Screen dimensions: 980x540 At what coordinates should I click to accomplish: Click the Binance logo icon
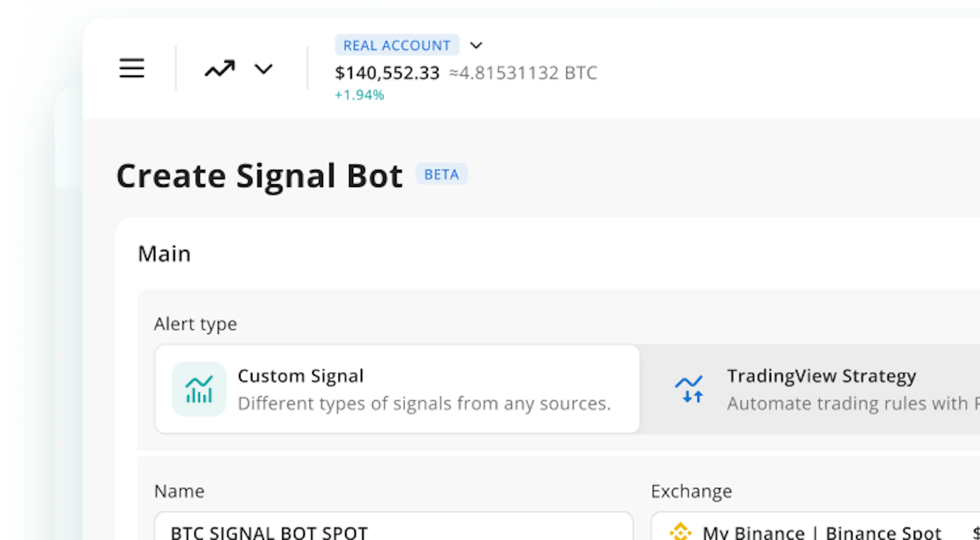[x=680, y=531]
